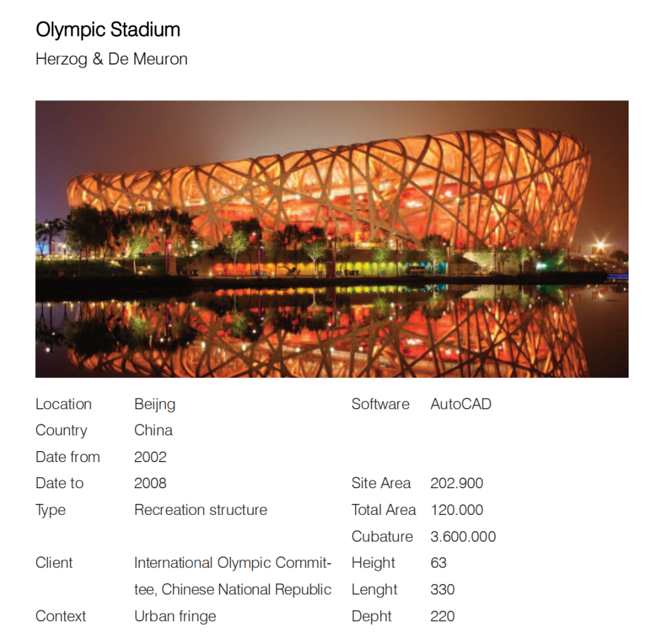Image resolution: width=667 pixels, height=644 pixels.
Task: Select the AutoCAD software value
Action: (x=461, y=404)
